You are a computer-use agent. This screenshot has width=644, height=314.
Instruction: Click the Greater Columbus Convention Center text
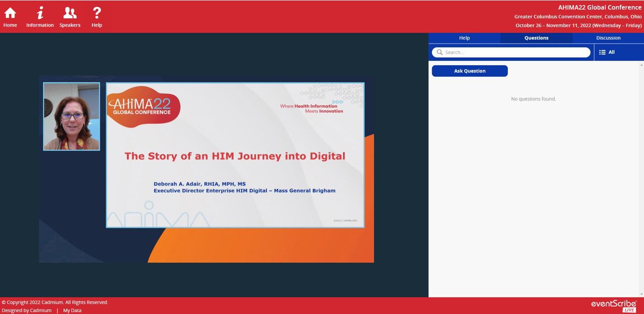point(578,17)
